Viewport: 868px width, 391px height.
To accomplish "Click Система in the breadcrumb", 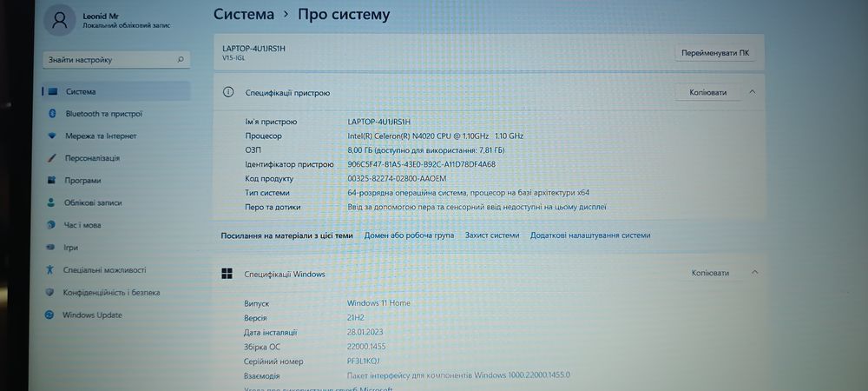I will pyautogui.click(x=244, y=15).
